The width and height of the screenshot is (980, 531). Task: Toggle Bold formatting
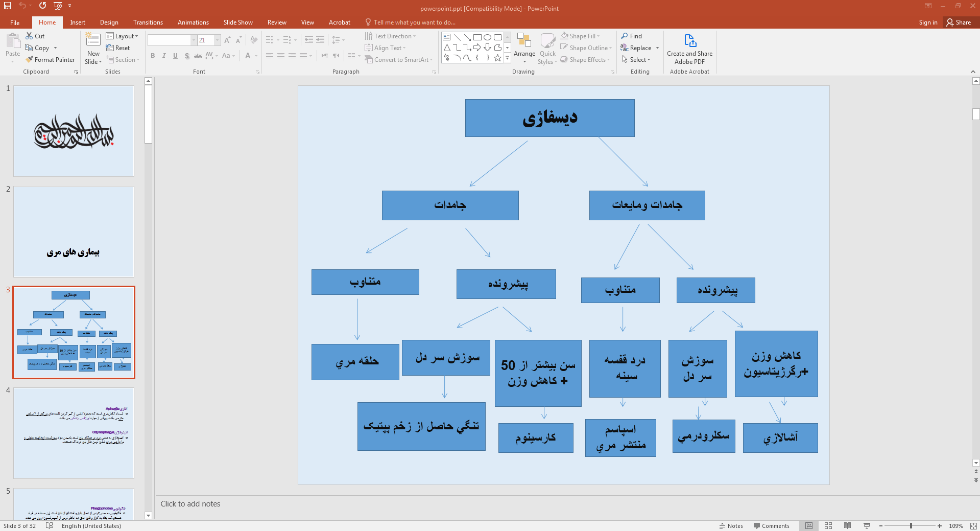click(153, 56)
